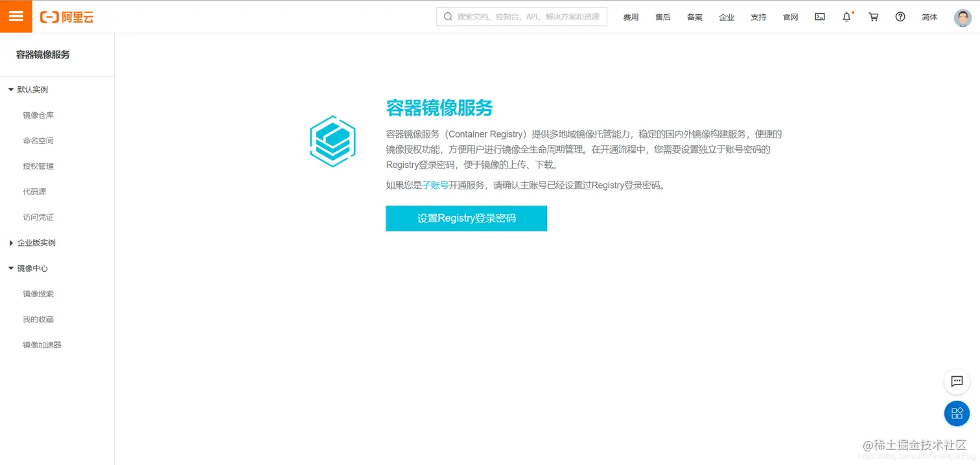Open the 子账号 link in description
Screen dimensions: 980x465
click(435, 185)
